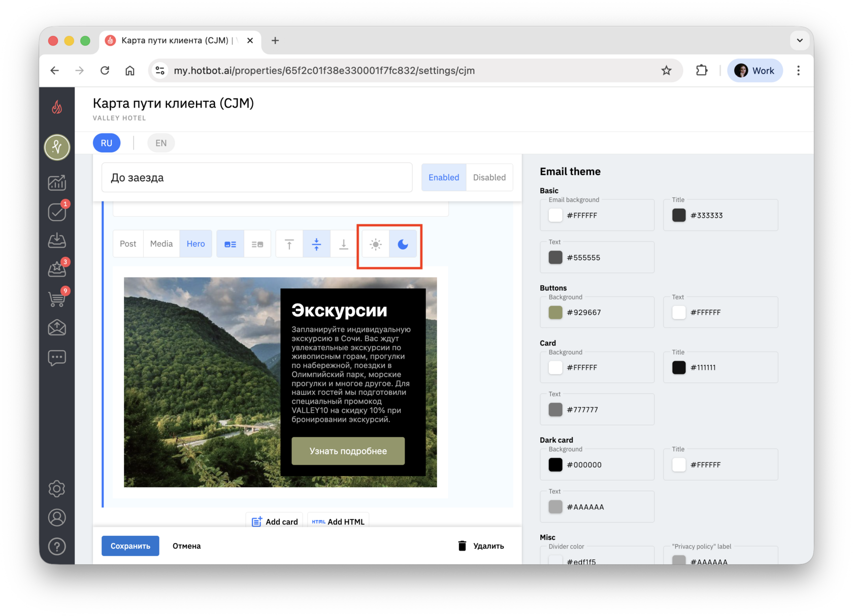Open a new browser tab

click(275, 41)
